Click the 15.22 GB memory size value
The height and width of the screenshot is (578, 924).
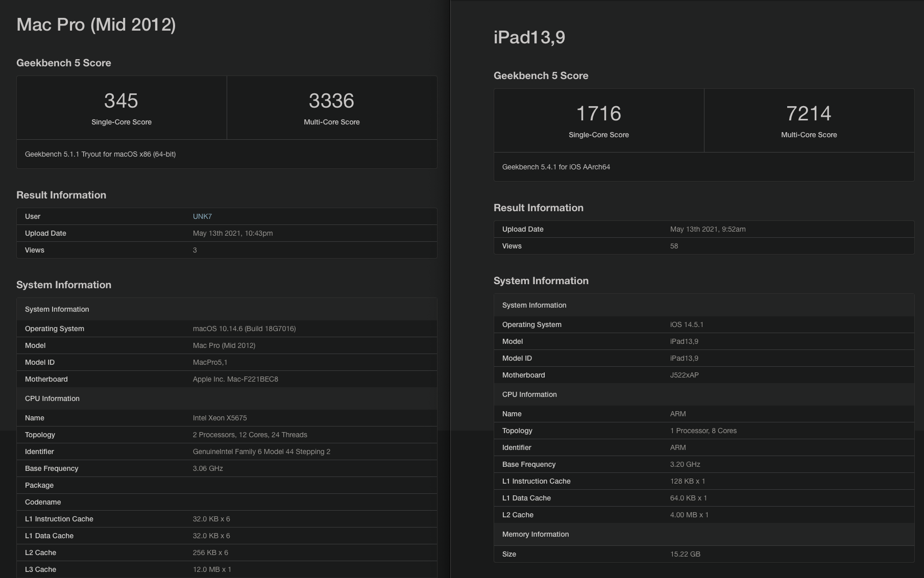pos(685,554)
